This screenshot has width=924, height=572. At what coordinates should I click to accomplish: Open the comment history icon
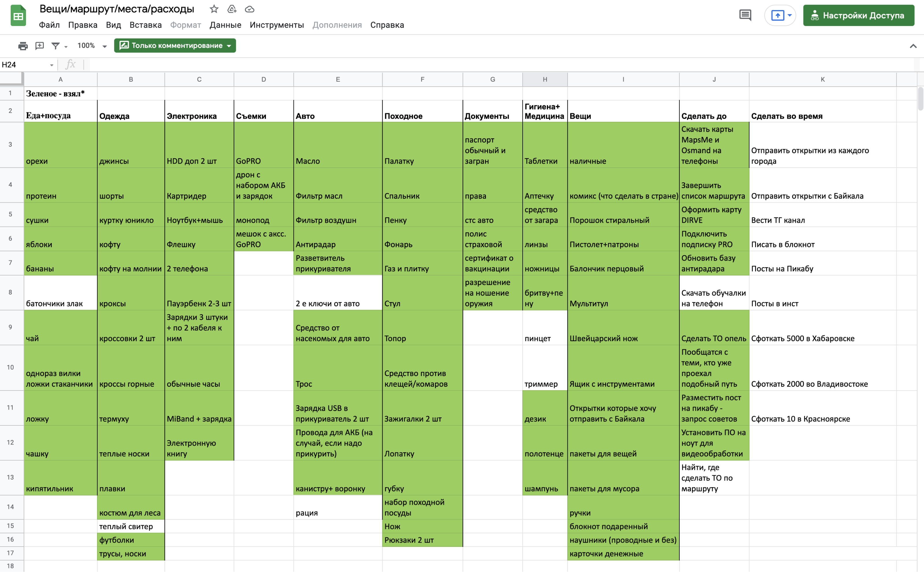745,16
